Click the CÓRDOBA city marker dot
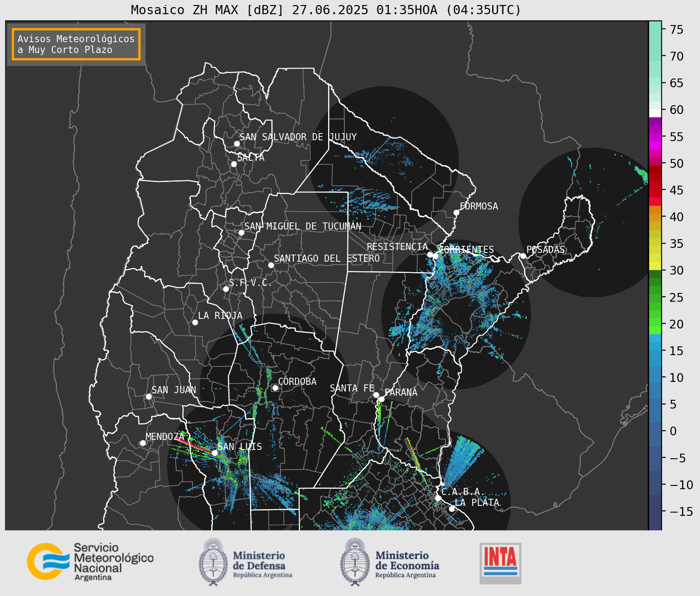 click(x=275, y=388)
